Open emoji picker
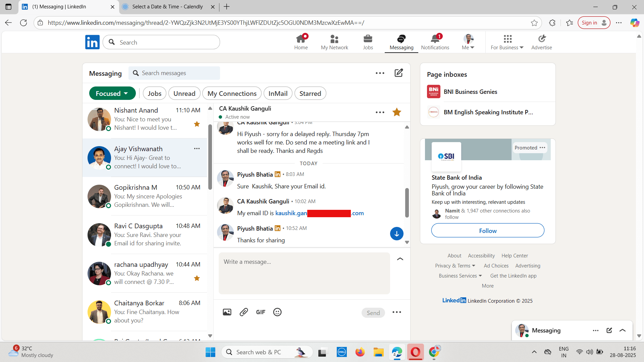 point(277,312)
